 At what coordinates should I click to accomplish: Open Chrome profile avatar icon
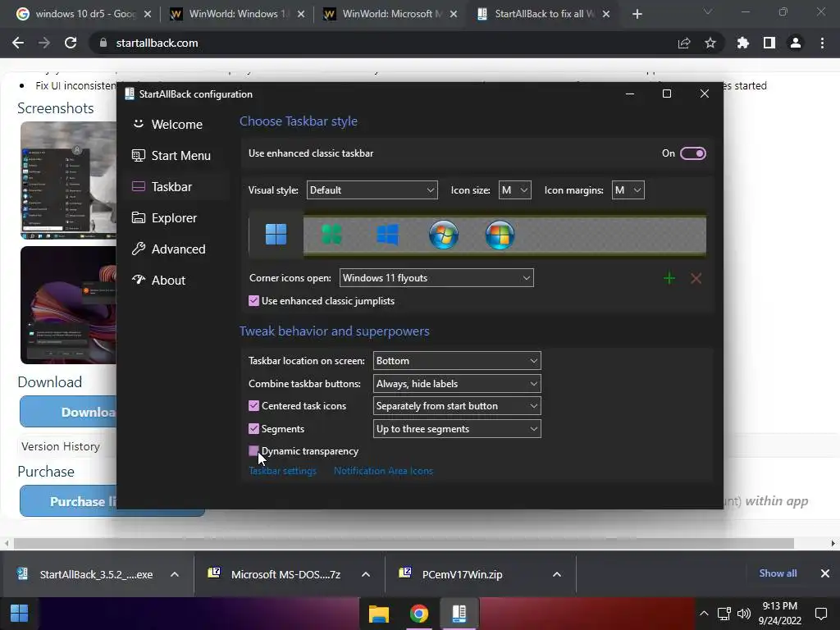pos(796,43)
